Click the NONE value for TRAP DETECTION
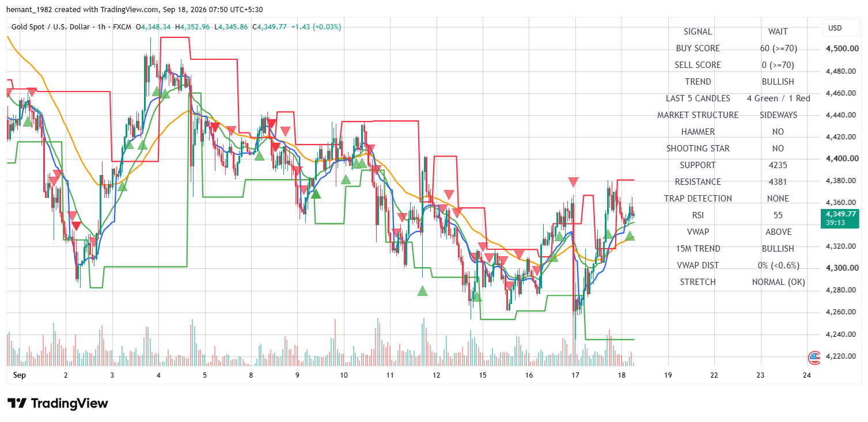 [x=778, y=199]
